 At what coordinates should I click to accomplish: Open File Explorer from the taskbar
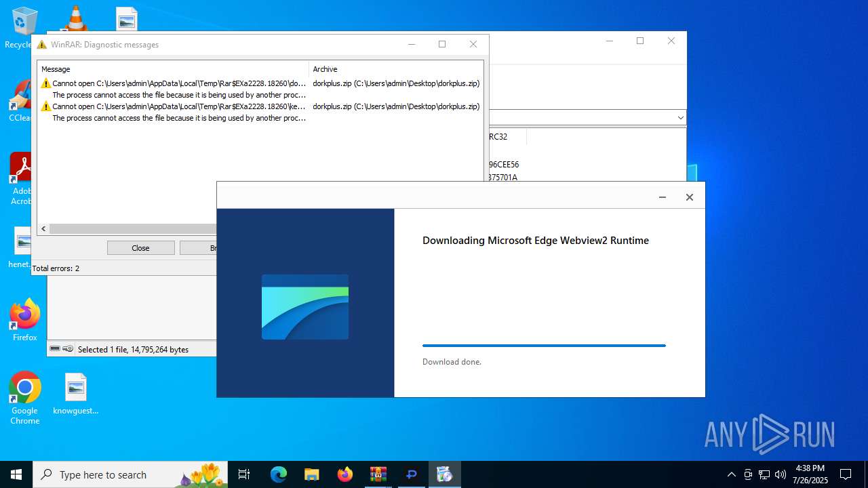[311, 474]
